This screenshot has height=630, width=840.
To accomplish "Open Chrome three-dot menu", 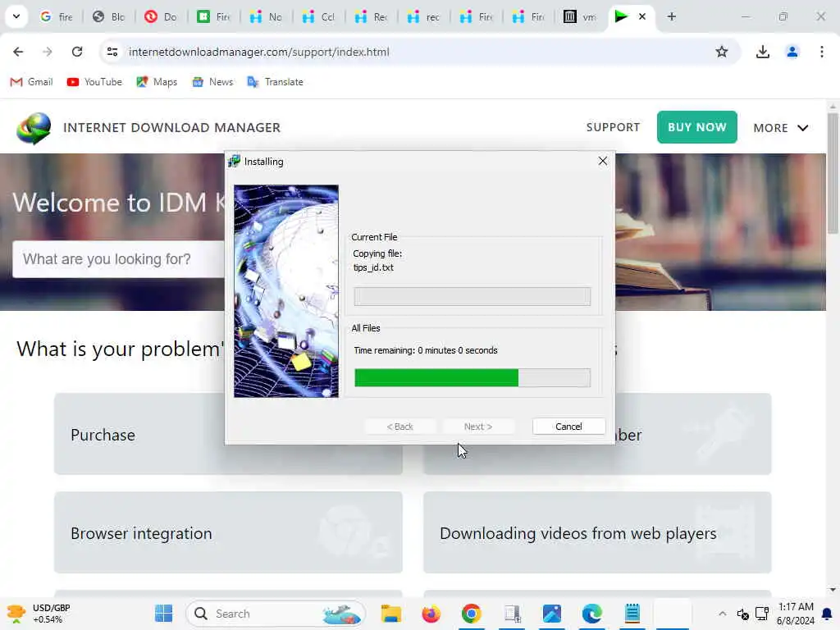I will 821,52.
